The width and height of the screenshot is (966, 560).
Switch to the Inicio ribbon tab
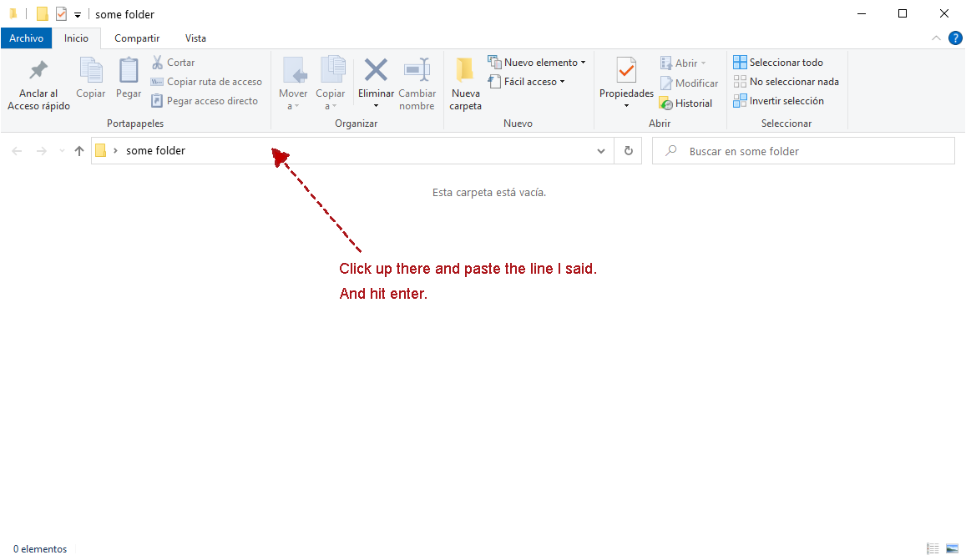pos(76,38)
